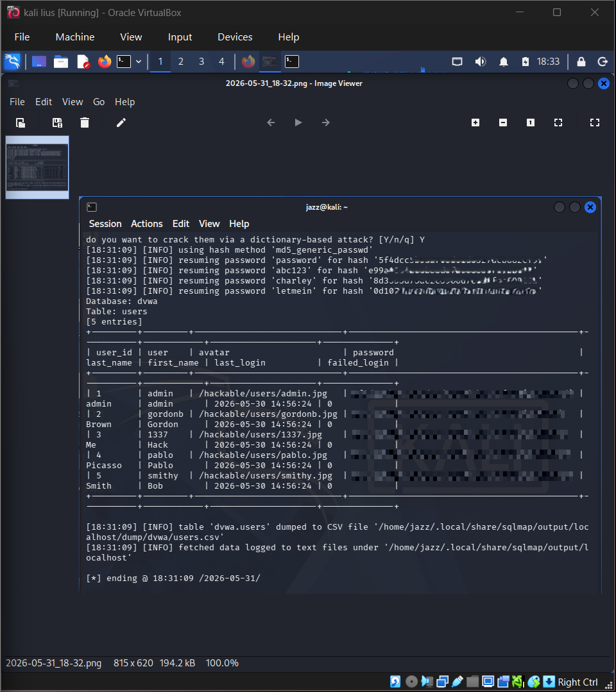Open the Image Viewer File menu
Screen dimensions: 616x692
[17, 102]
